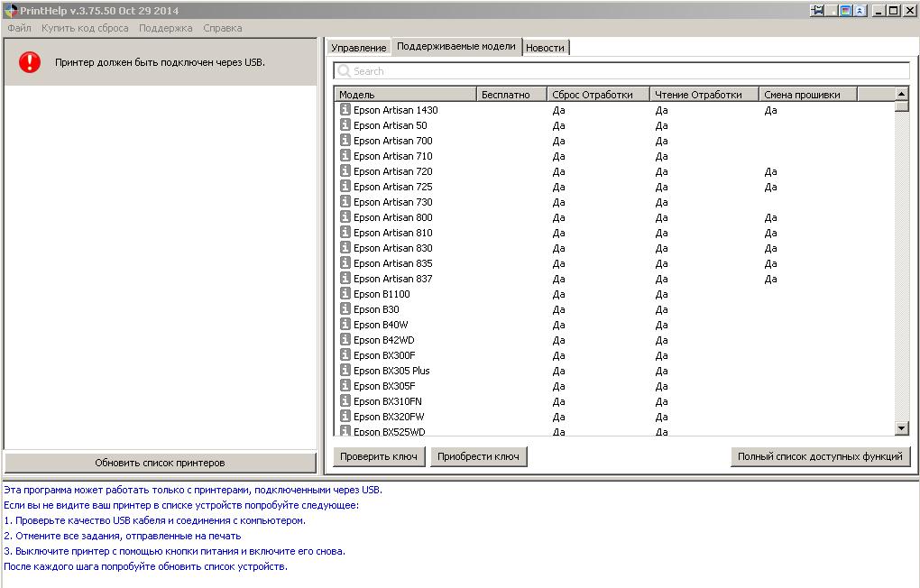Click Смена прошивки 'Да' for Epson Artisan 800
Image resolution: width=920 pixels, height=588 pixels.
point(770,217)
